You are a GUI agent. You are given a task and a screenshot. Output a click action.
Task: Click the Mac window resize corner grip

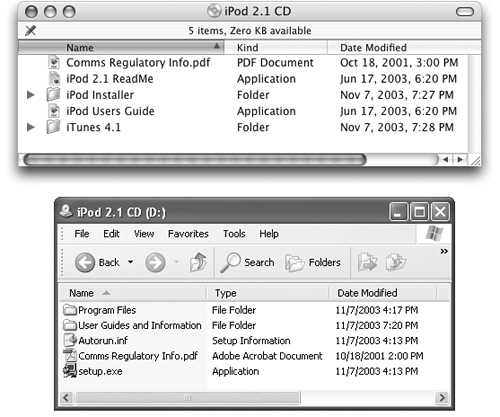coord(475,160)
